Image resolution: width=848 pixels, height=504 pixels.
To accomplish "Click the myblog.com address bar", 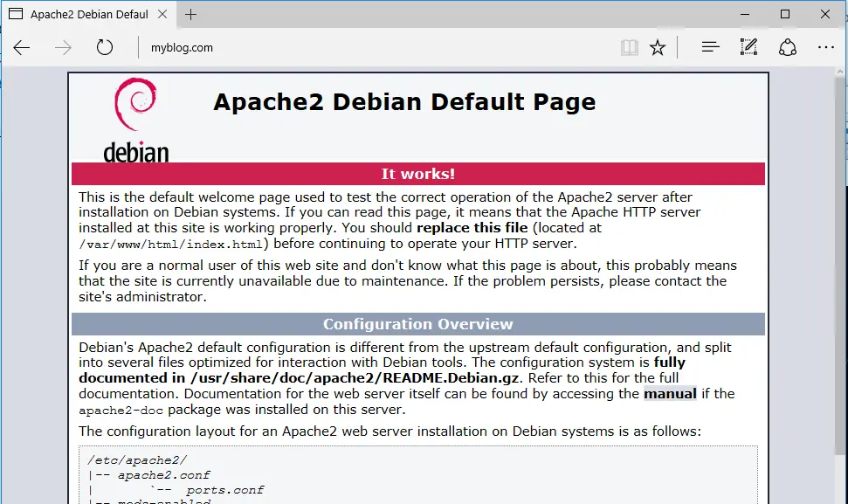I will (x=182, y=47).
